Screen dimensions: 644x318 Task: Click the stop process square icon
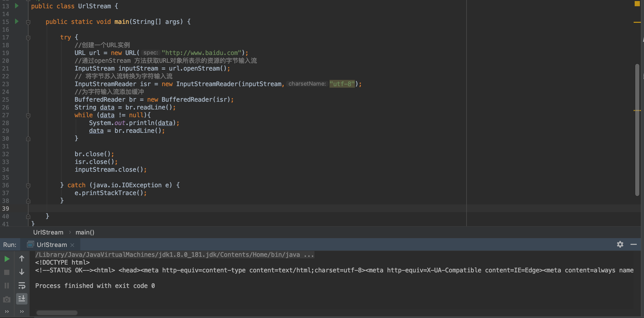point(7,272)
